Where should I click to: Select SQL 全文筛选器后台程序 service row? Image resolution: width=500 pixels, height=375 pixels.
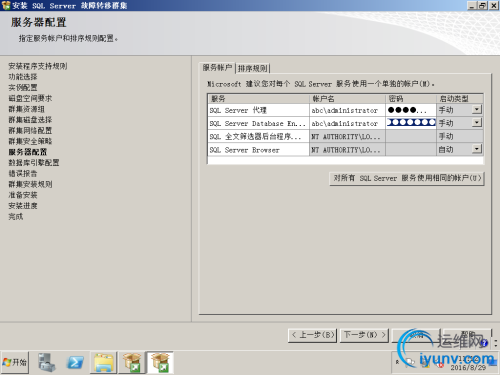(258, 136)
